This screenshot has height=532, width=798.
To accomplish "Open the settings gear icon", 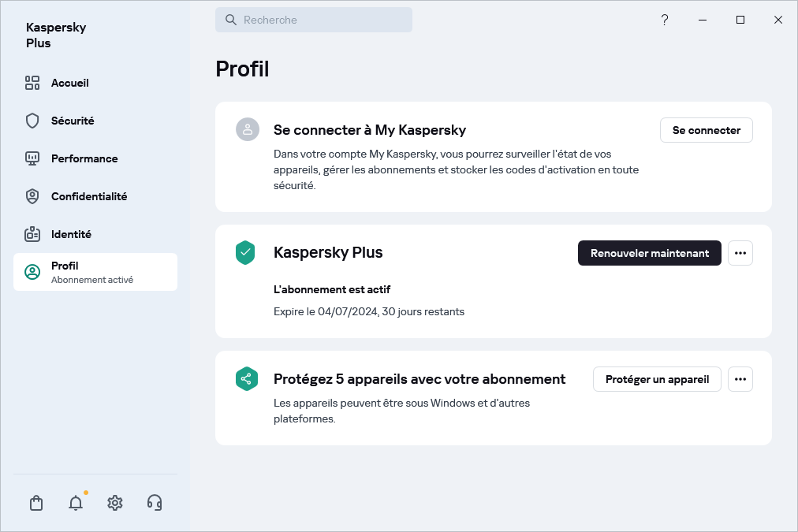I will coord(115,503).
